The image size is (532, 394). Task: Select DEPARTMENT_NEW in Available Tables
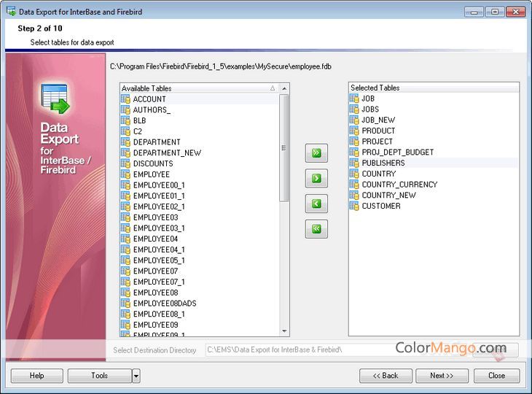[x=167, y=152]
